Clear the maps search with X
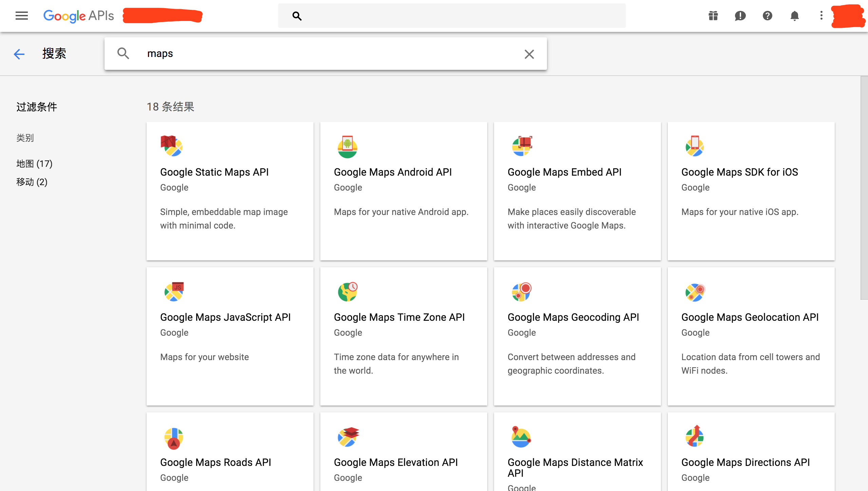This screenshot has width=868, height=491. point(529,54)
